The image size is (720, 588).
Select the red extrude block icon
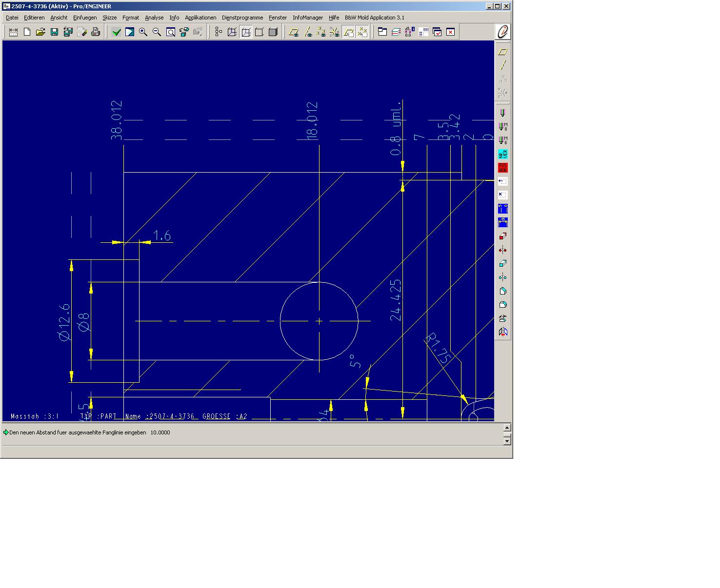click(503, 236)
